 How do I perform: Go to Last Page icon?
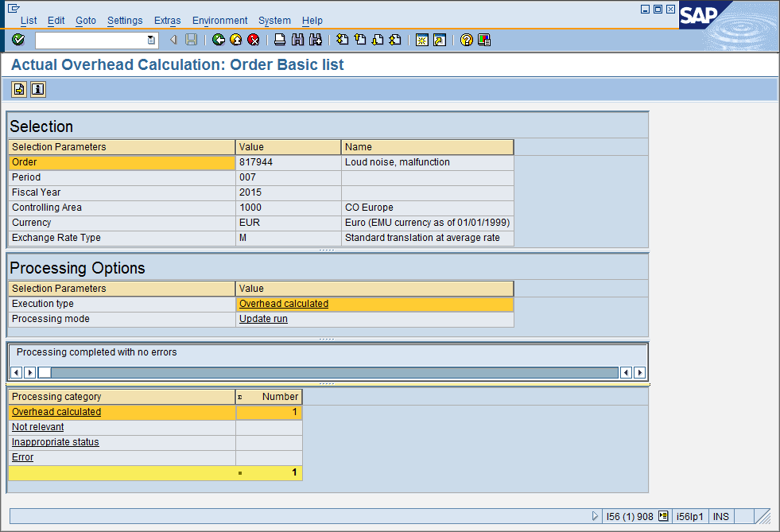[395, 40]
